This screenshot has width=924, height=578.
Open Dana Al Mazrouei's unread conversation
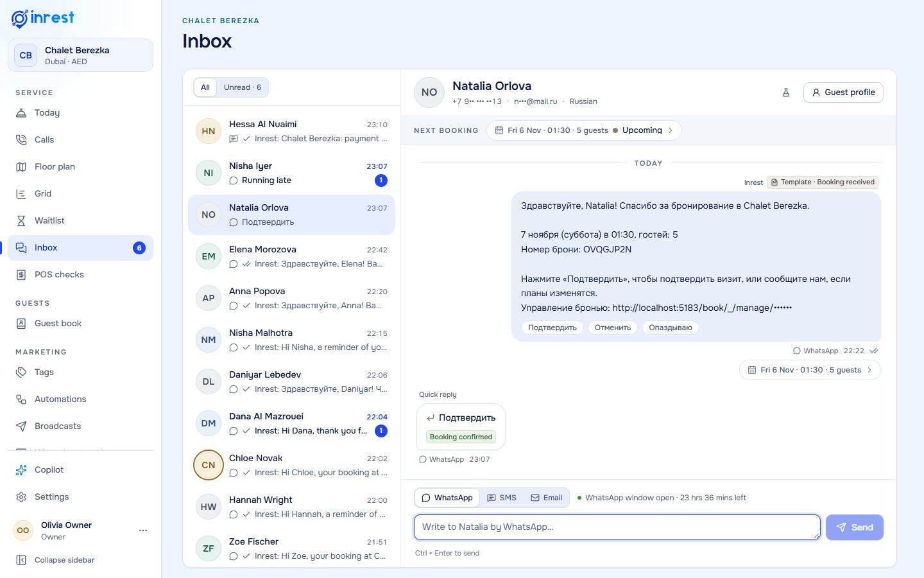[x=291, y=423]
